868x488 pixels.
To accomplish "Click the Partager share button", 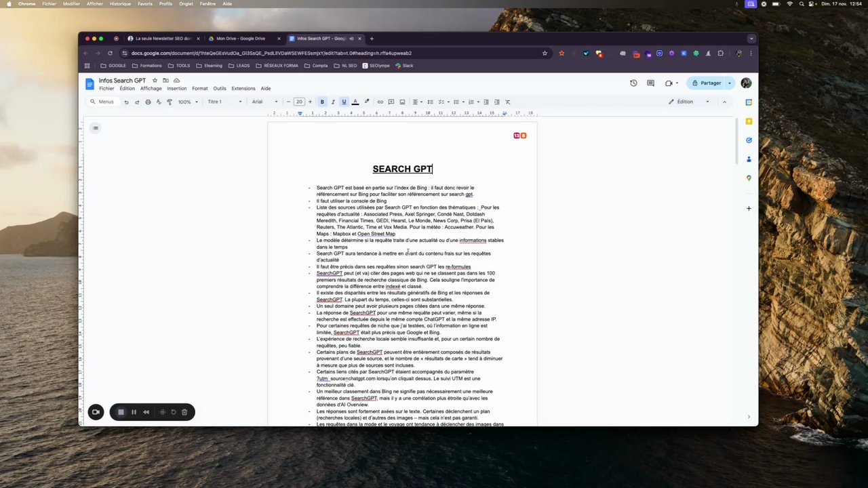I will click(706, 83).
